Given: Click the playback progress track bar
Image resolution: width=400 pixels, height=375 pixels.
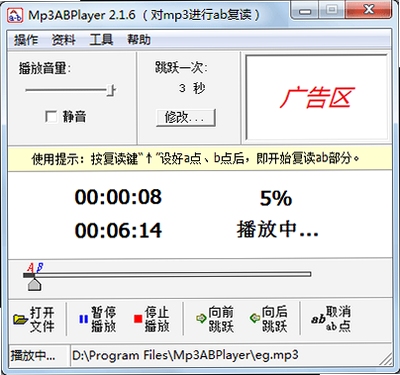Looking at the screenshot, I should point(167,274).
